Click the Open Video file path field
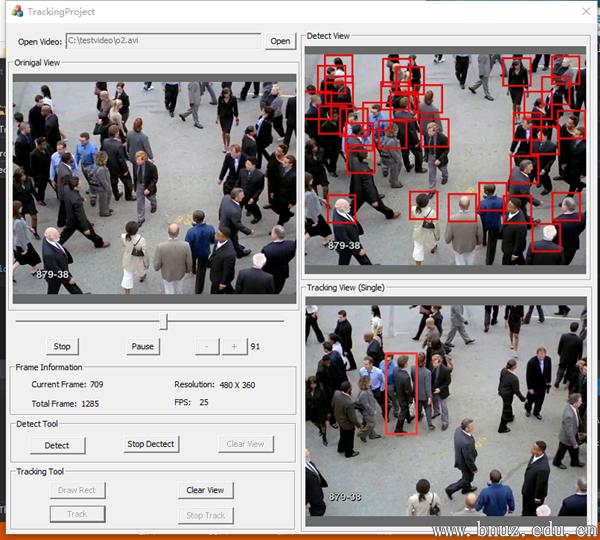Image resolution: width=600 pixels, height=540 pixels. (x=163, y=41)
